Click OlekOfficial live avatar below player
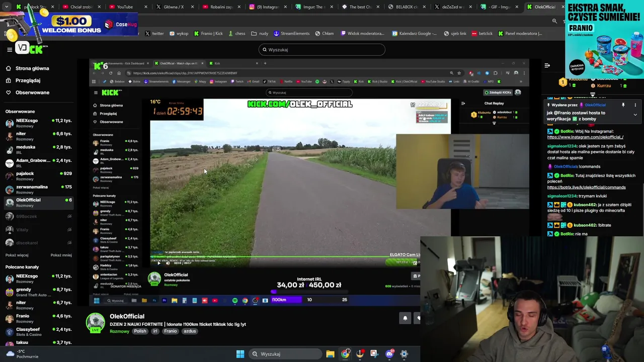 tap(95, 323)
